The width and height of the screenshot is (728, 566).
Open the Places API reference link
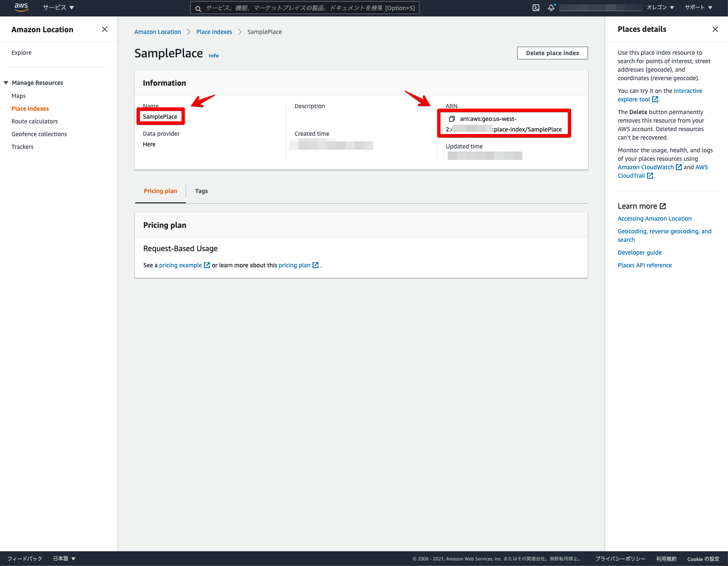[644, 265]
